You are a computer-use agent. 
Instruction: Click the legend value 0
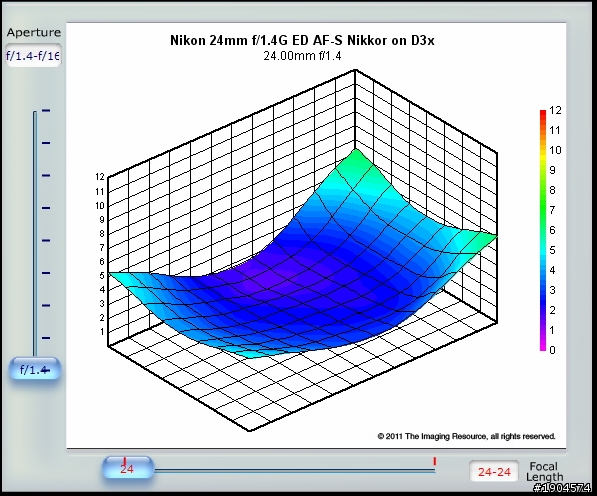pos(552,350)
